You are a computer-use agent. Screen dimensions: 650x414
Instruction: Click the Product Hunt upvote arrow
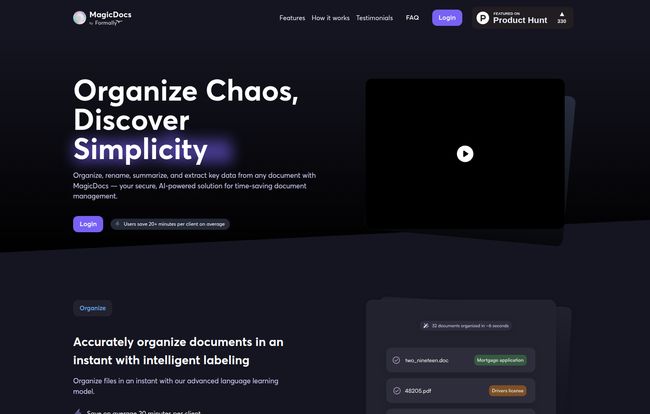pos(562,15)
